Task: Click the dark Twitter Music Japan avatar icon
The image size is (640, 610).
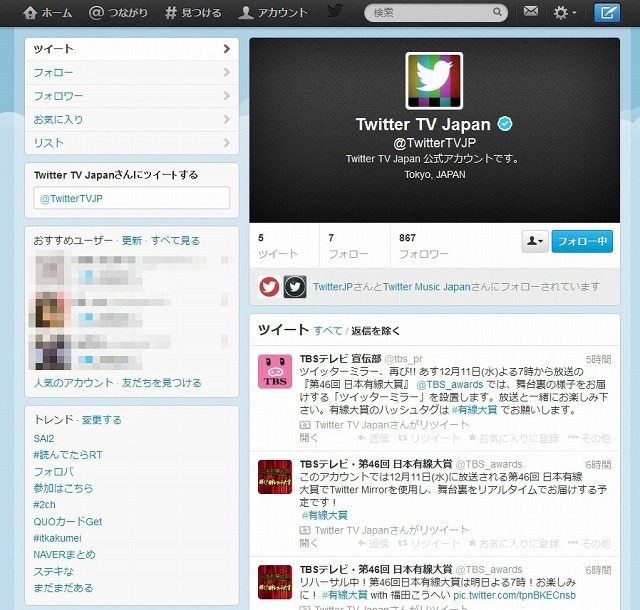Action: [295, 287]
